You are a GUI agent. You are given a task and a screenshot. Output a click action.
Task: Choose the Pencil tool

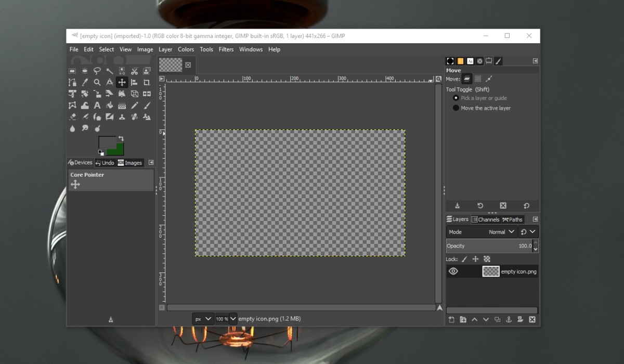[x=134, y=106]
